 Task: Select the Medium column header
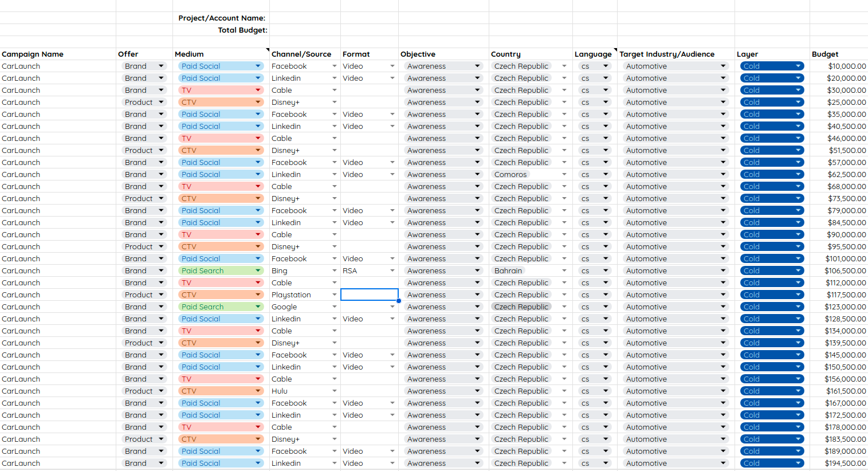point(221,54)
